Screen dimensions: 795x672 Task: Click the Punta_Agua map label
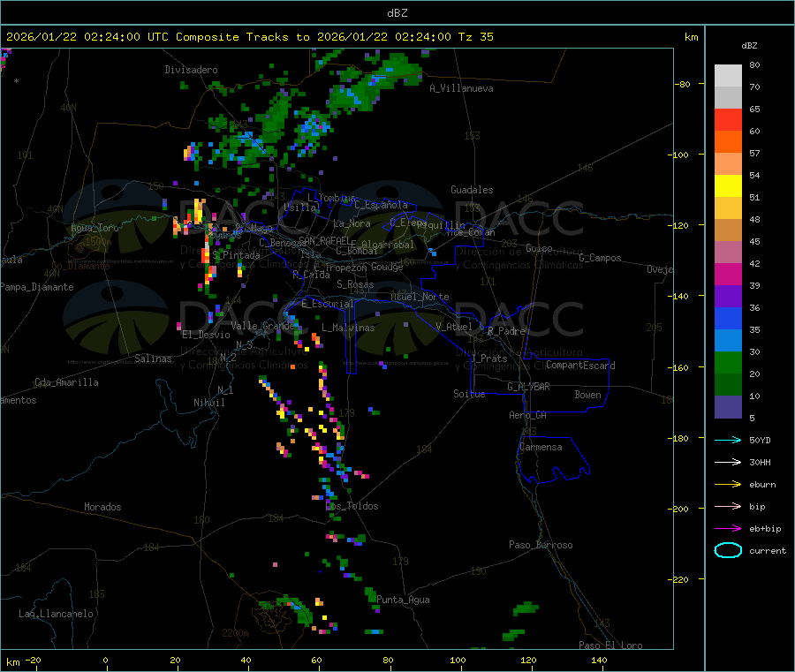[x=403, y=600]
